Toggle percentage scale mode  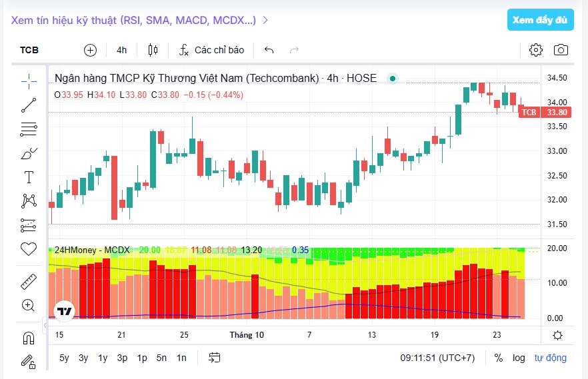(499, 358)
